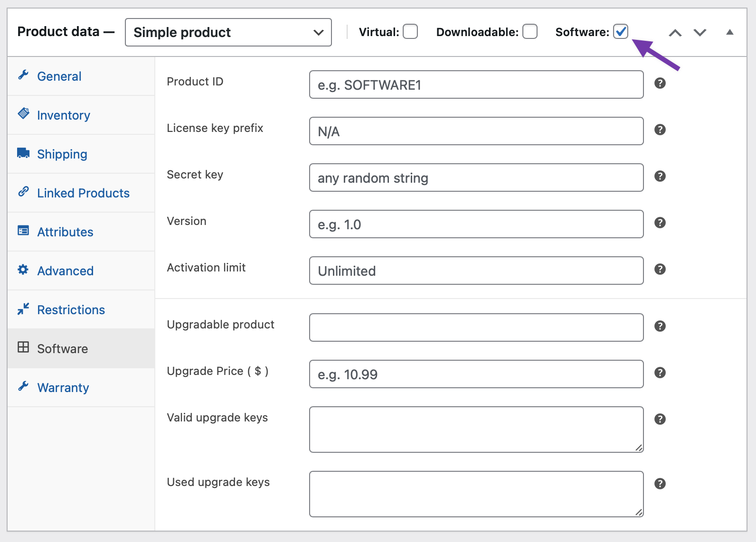The image size is (756, 542).
Task: Uncheck the Software checkbox
Action: coord(621,32)
